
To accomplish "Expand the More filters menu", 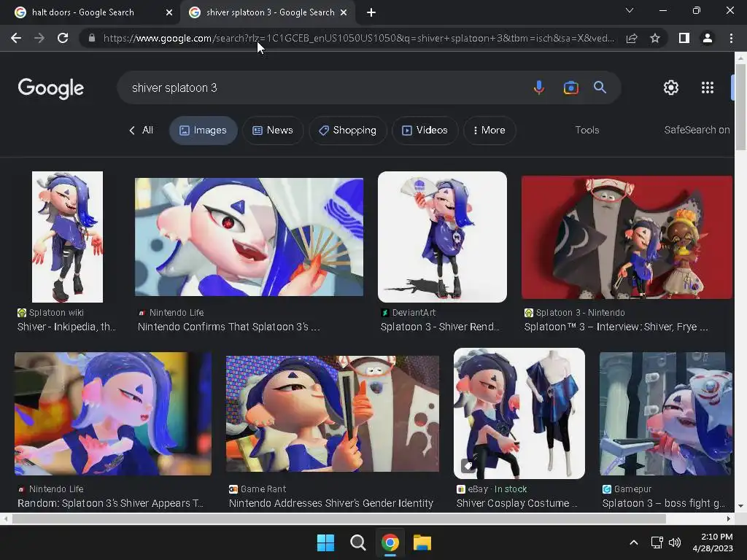I will [489, 130].
